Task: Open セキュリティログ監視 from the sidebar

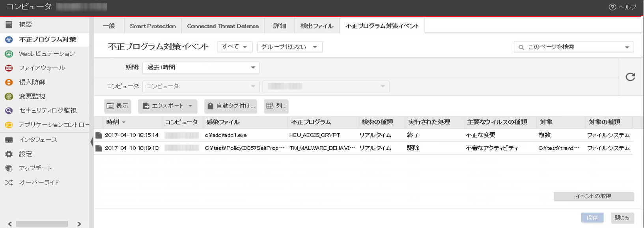Action: tap(47, 111)
